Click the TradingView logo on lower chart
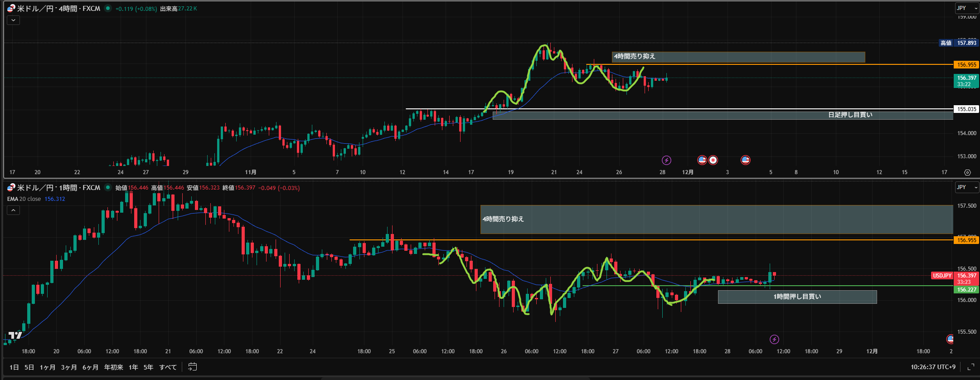980x380 pixels. click(15, 336)
